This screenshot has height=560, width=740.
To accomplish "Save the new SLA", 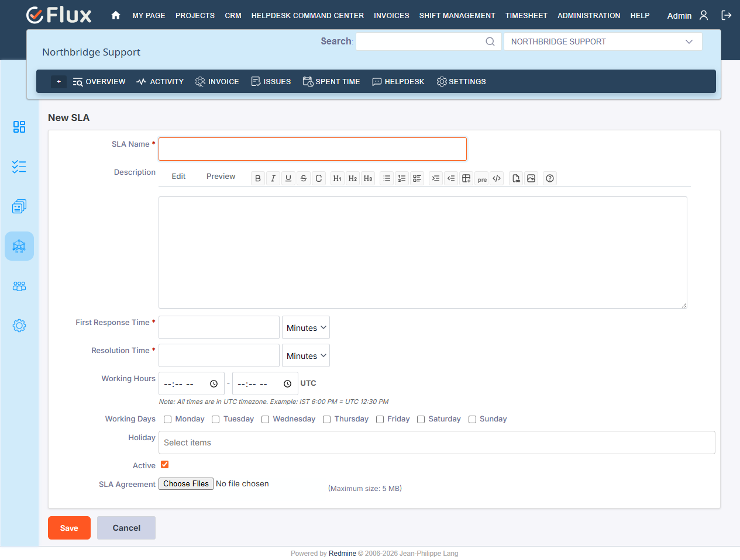I will [x=69, y=528].
